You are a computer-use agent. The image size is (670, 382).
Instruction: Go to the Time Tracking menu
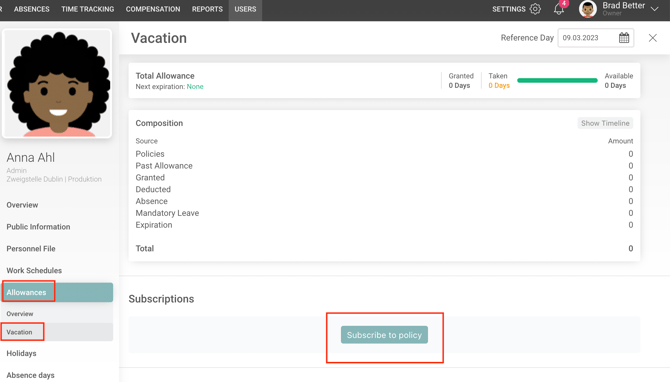[x=88, y=9]
